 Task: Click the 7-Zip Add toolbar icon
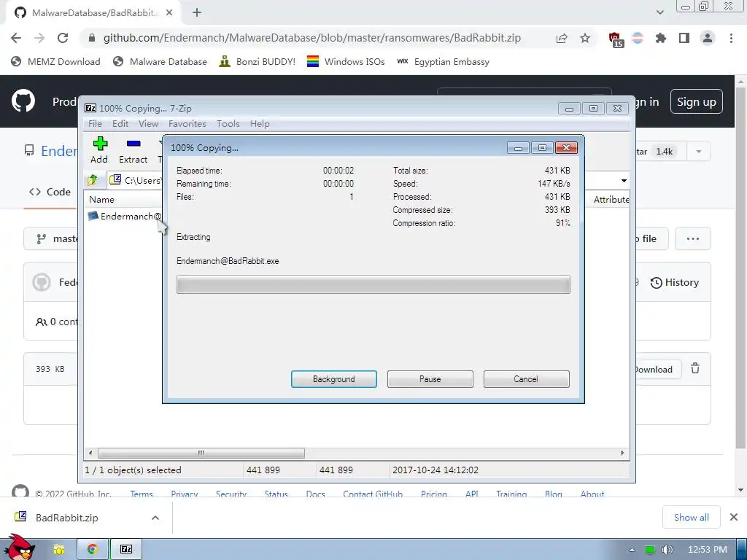pos(99,150)
